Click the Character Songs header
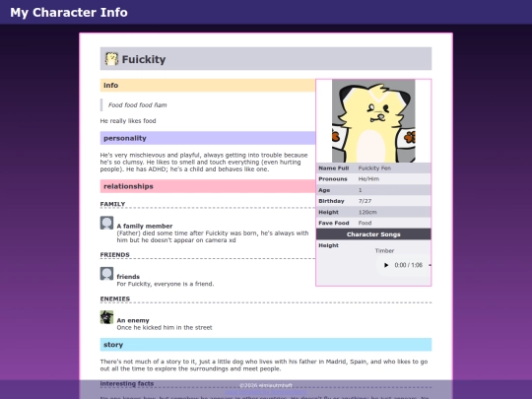Image resolution: width=532 pixels, height=399 pixels. [373, 234]
